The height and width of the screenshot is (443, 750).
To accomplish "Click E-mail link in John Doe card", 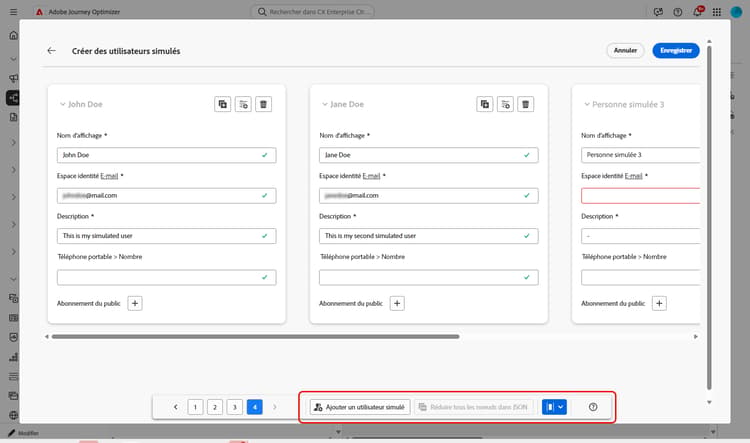I will [x=109, y=176].
